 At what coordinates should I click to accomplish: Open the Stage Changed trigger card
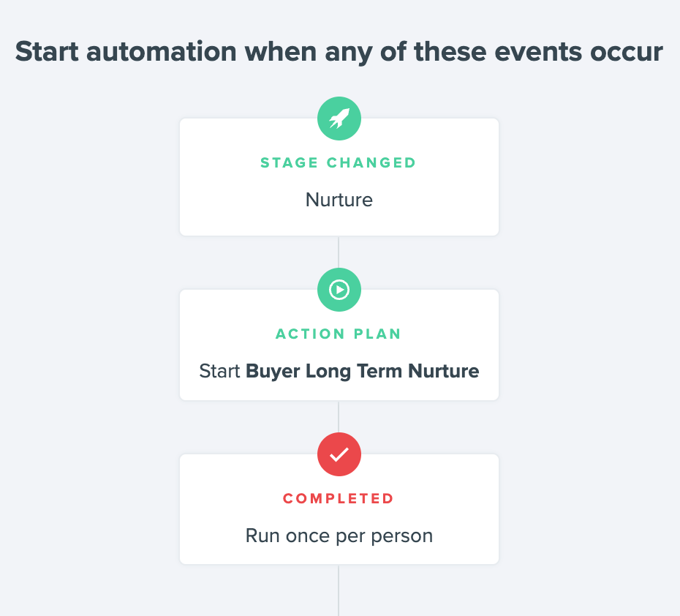pos(339,177)
